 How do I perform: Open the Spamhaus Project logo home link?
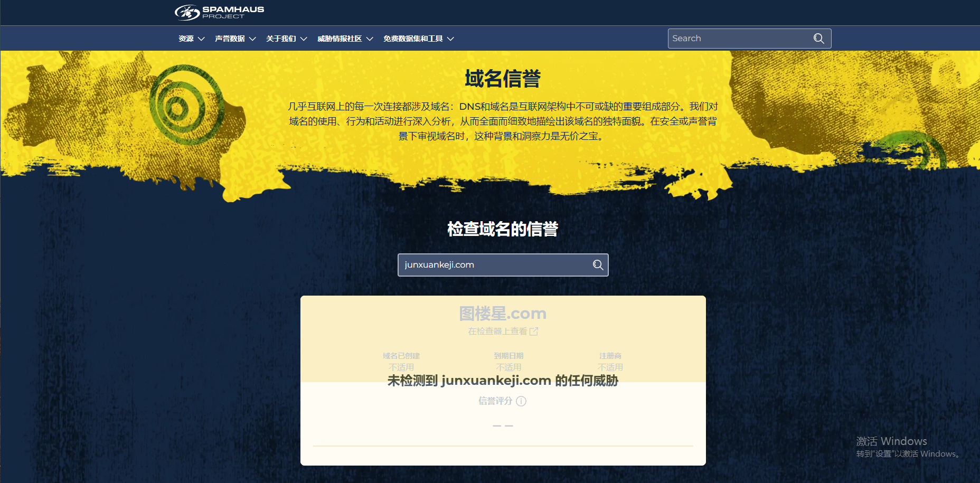click(219, 12)
